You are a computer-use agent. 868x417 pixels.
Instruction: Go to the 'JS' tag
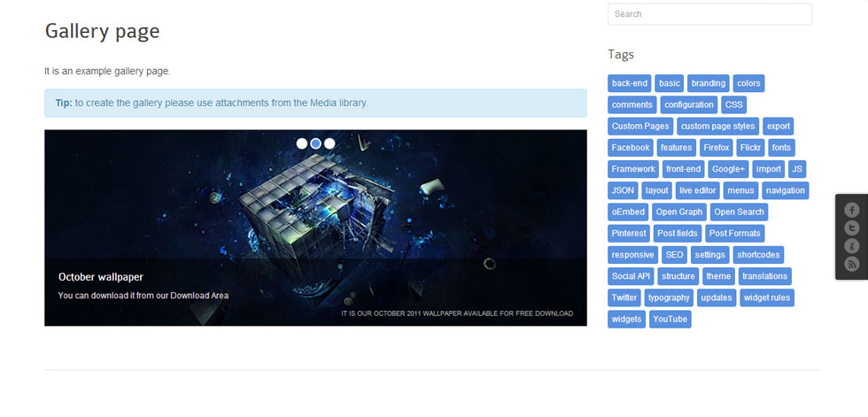point(798,169)
